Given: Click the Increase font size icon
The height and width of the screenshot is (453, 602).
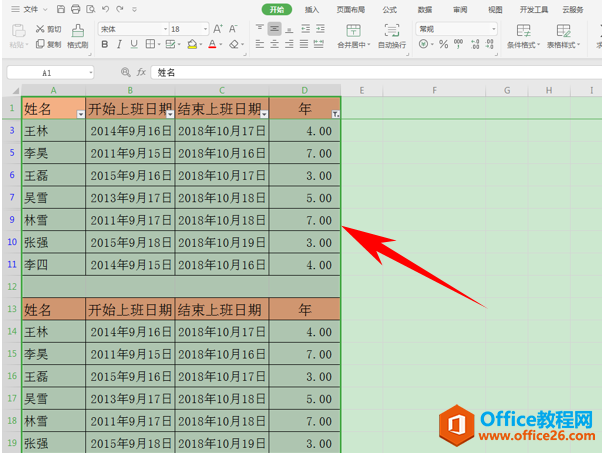Looking at the screenshot, I should [218, 29].
